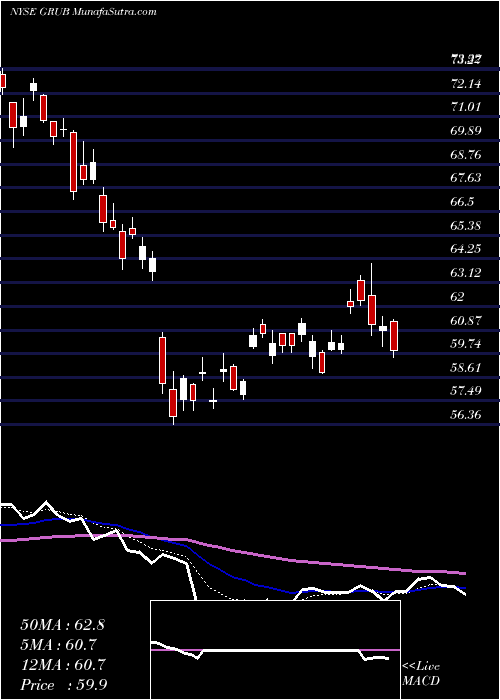Image resolution: width=500 pixels, height=700 pixels.
Task: Select the 66.5 price axis label
Action: click(462, 202)
